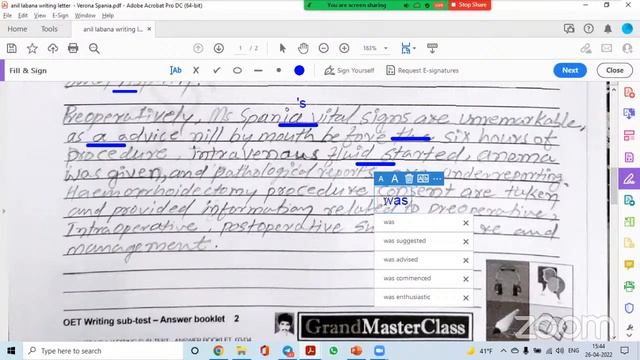Click the blue Next button

pos(570,70)
